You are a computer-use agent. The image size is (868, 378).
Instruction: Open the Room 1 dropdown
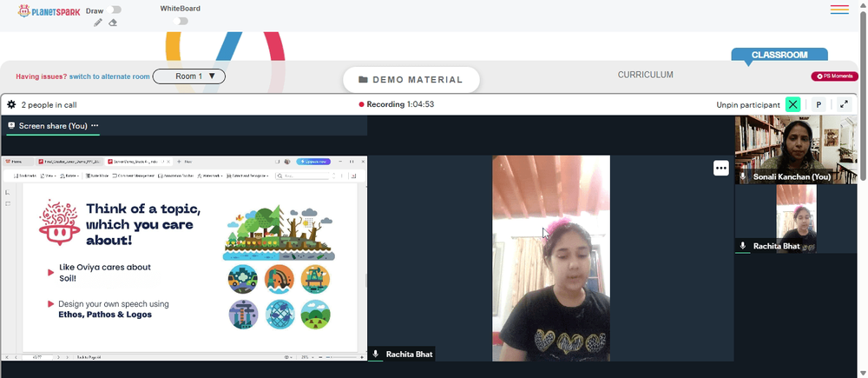[x=188, y=76]
